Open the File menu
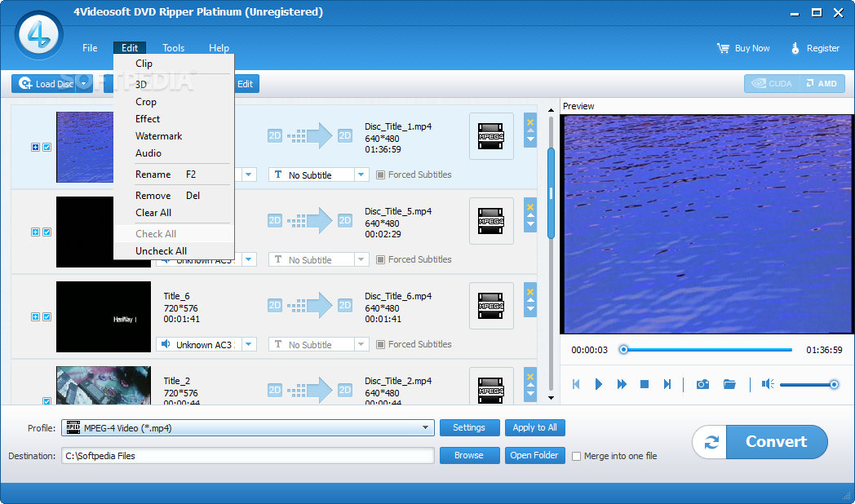 tap(90, 48)
